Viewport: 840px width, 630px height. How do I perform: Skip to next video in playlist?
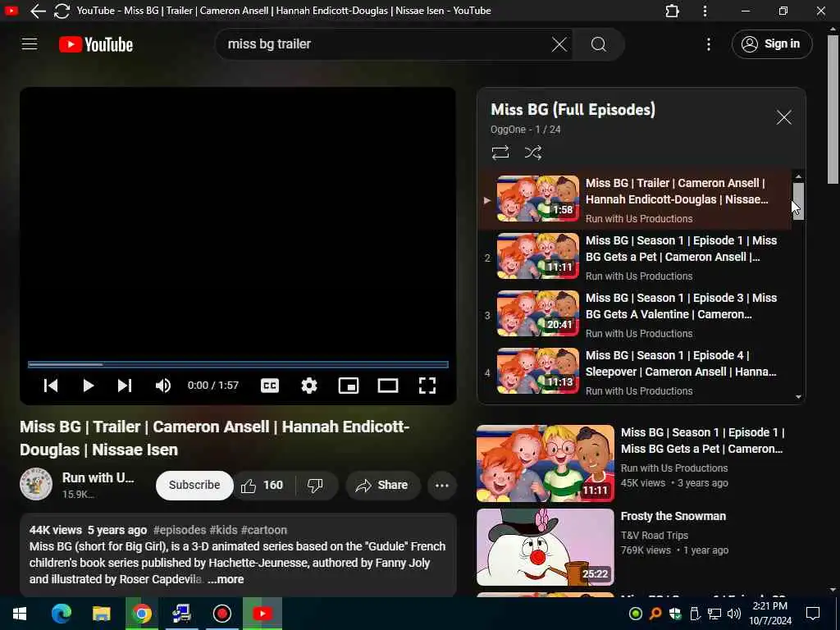tap(125, 386)
